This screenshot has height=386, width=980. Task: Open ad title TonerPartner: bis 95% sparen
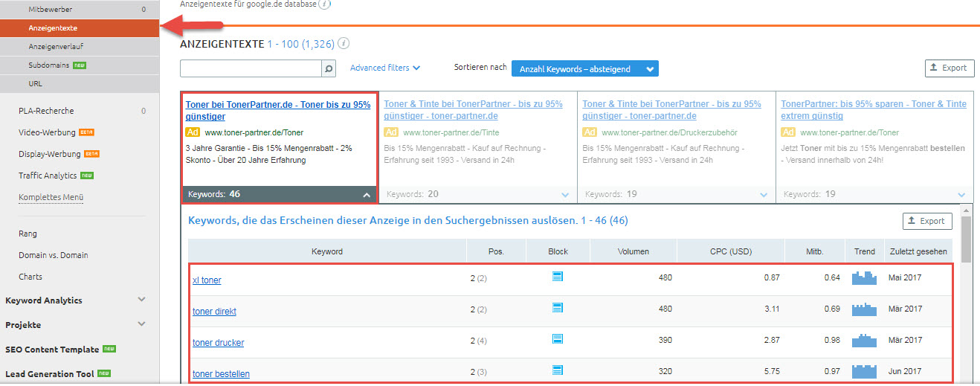[x=874, y=111]
